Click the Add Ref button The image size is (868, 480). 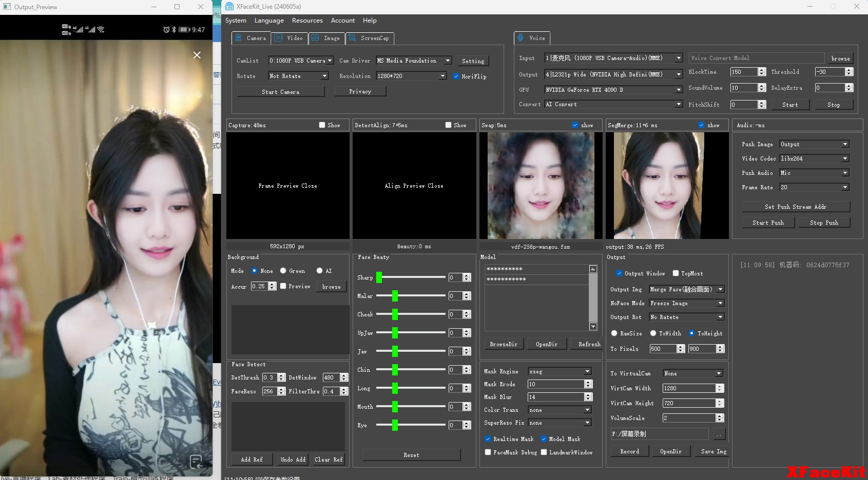coord(252,459)
